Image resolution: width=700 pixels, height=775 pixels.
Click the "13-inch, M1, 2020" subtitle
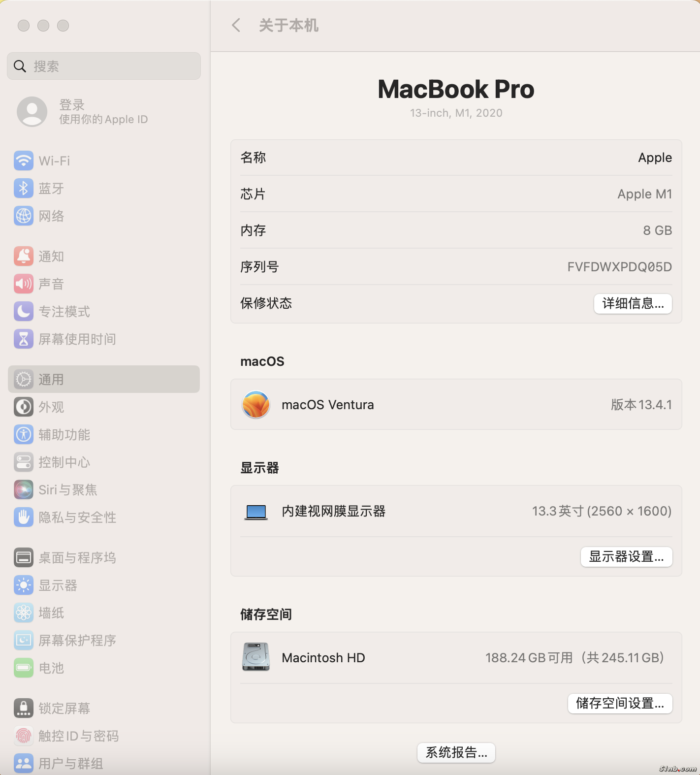(456, 113)
